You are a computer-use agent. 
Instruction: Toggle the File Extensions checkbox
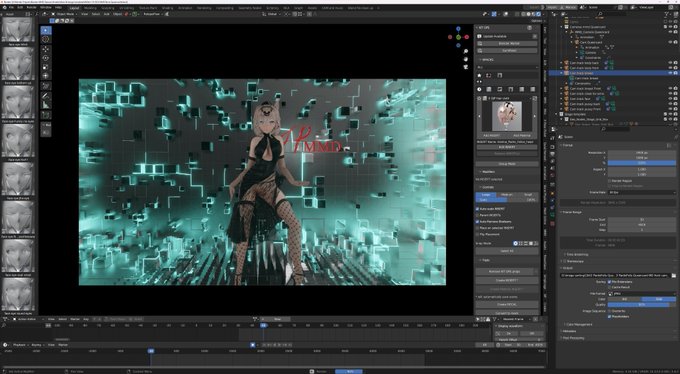click(610, 282)
